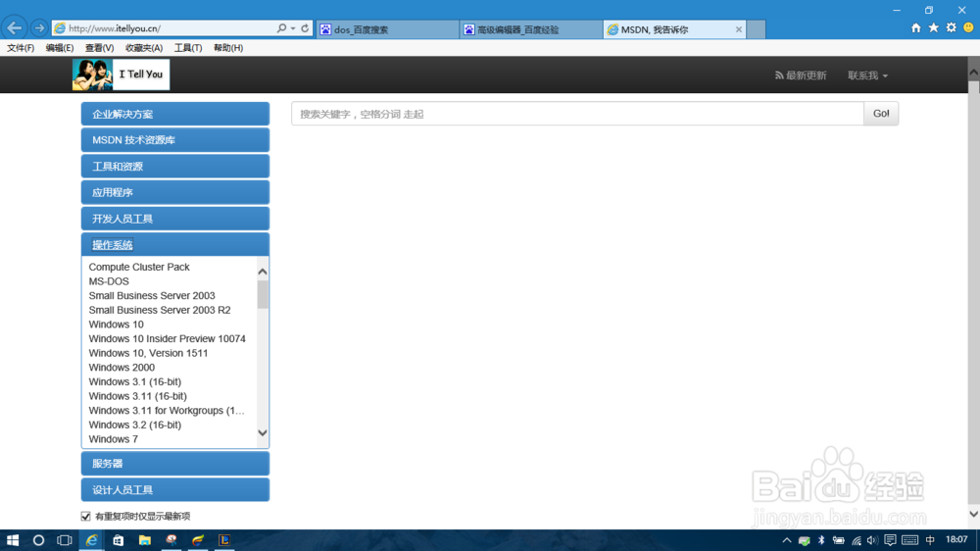The image size is (980, 551).
Task: Click the OS list scroll down arrow
Action: click(263, 432)
